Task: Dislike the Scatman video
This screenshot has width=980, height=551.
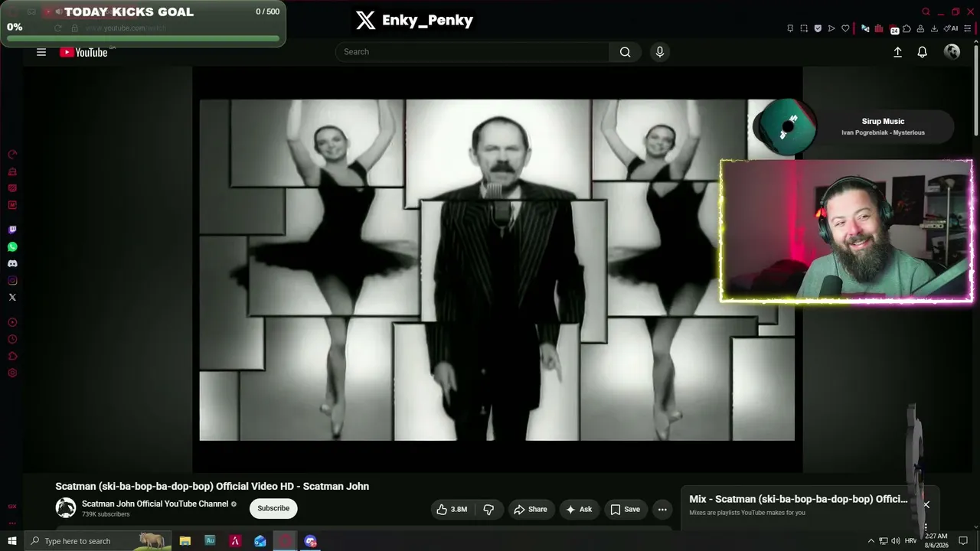Action: (x=488, y=509)
